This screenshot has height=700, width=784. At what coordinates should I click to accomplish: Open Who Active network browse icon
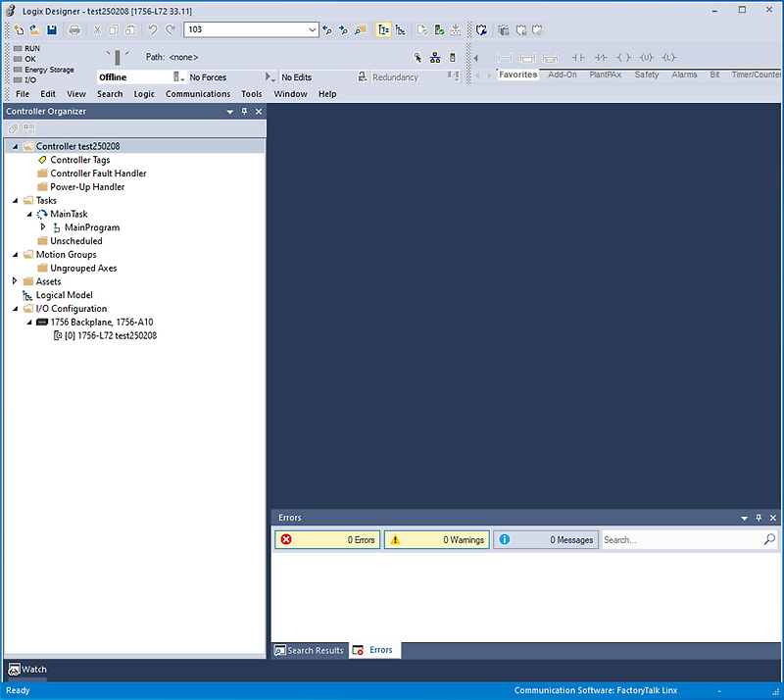pyautogui.click(x=434, y=57)
